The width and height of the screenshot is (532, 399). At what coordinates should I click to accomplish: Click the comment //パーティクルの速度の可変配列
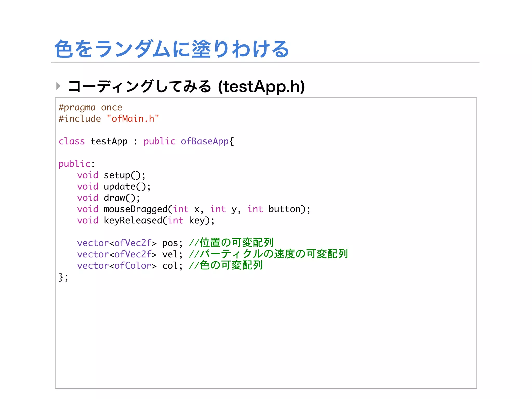(268, 254)
